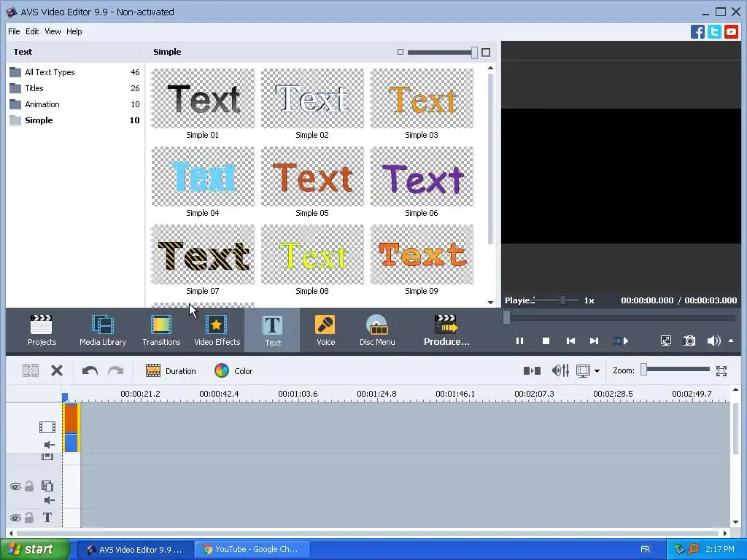This screenshot has height=560, width=747.
Task: Open the Facebook link icon
Action: click(697, 31)
